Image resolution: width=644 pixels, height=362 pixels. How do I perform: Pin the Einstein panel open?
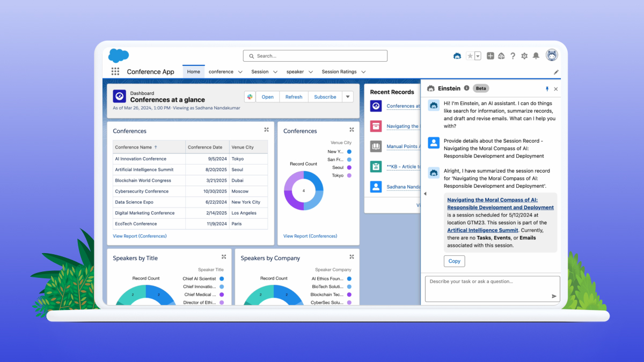tap(546, 88)
